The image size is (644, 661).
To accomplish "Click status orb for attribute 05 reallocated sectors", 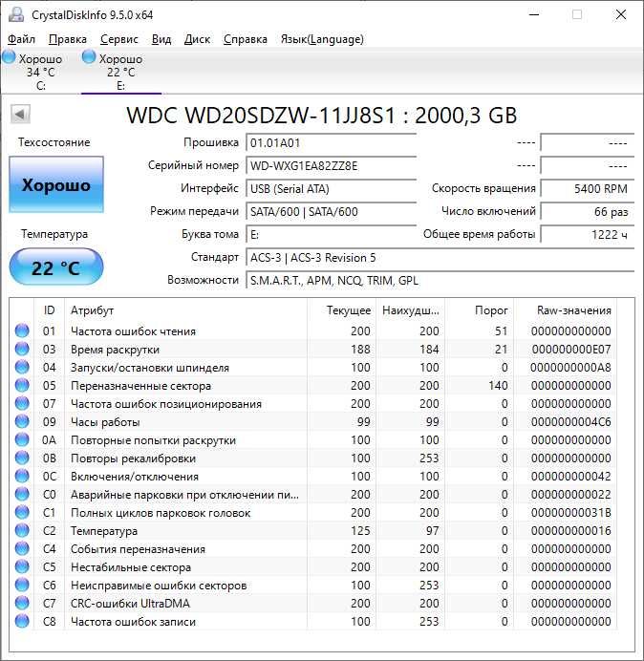I will coord(22,385).
